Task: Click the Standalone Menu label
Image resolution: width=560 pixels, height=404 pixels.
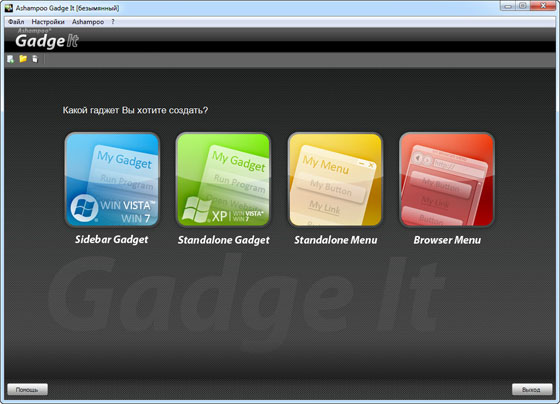Action: pos(336,240)
